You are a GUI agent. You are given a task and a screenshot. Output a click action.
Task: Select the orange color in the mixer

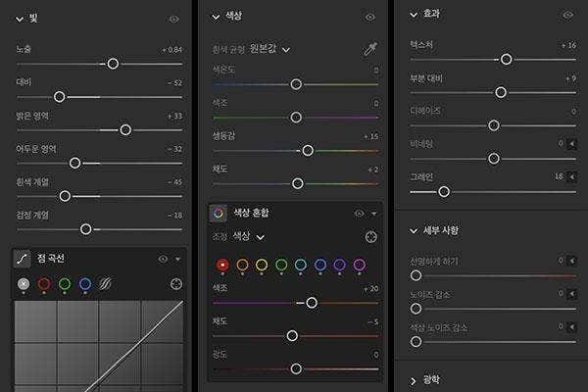[242, 265]
